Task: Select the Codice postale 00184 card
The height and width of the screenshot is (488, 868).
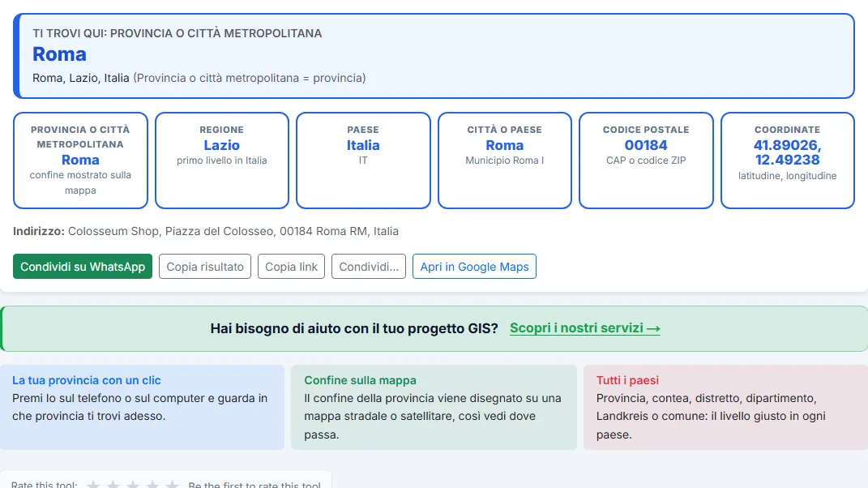Action: pos(646,161)
